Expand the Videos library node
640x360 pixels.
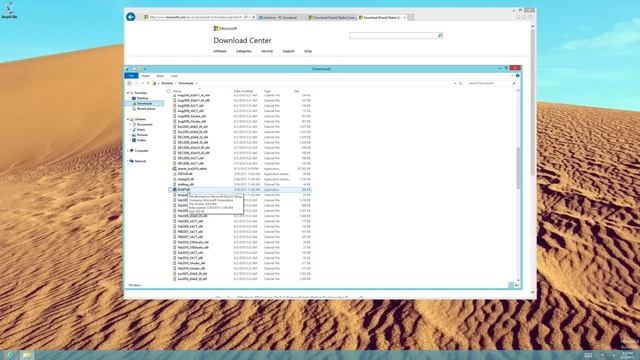coord(131,140)
